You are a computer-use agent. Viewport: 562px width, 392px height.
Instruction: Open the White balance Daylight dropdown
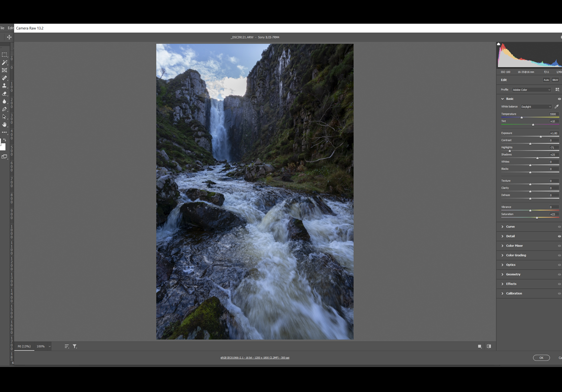coord(536,106)
